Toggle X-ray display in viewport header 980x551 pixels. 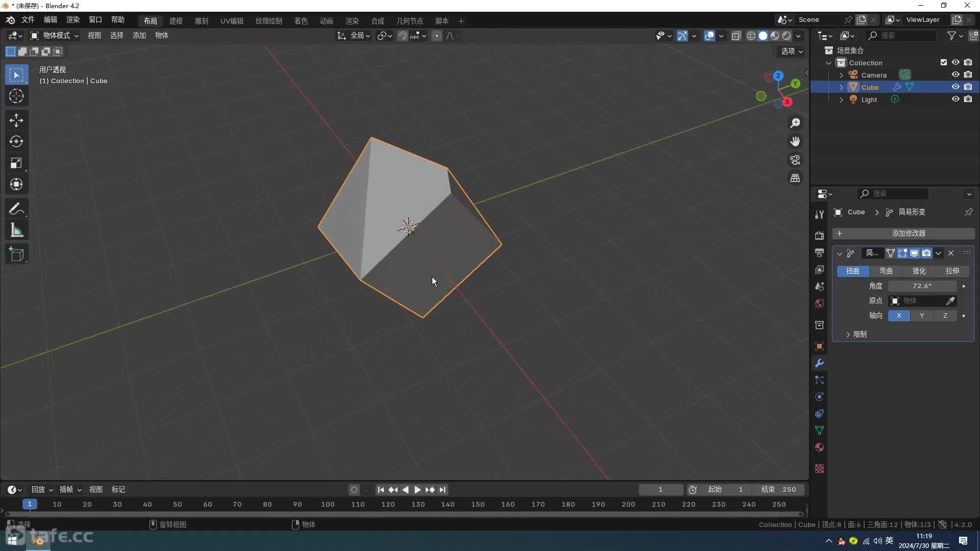(x=736, y=36)
